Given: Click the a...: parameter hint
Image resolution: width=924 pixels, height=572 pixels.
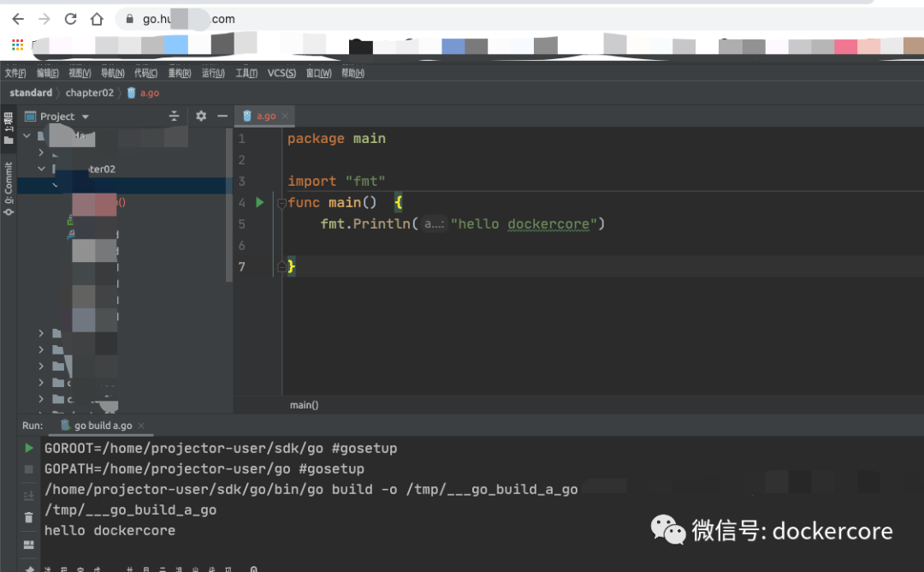Looking at the screenshot, I should click(x=435, y=224).
